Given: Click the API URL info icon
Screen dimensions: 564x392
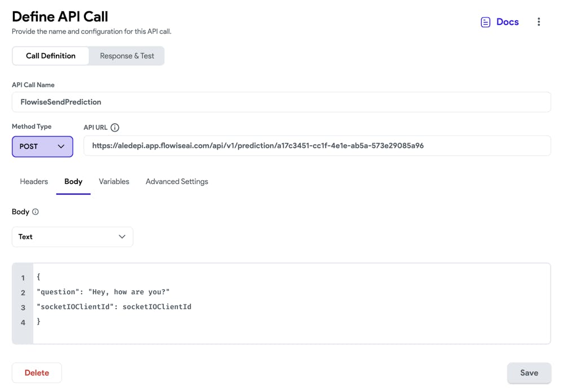Looking at the screenshot, I should pyautogui.click(x=115, y=127).
